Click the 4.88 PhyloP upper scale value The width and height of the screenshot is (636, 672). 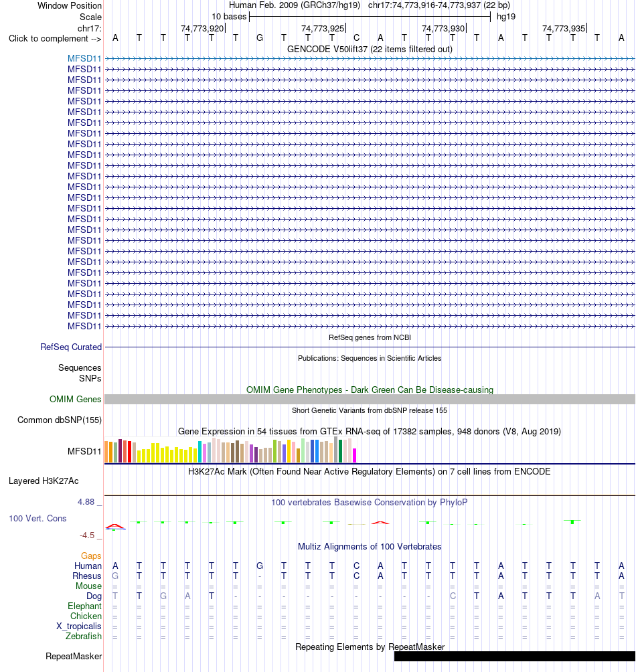[86, 502]
